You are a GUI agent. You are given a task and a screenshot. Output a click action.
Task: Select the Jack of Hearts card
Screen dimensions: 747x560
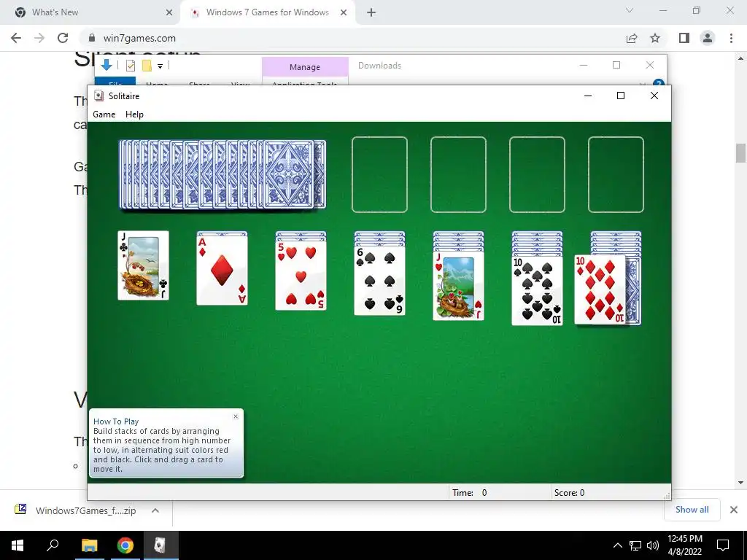(458, 286)
